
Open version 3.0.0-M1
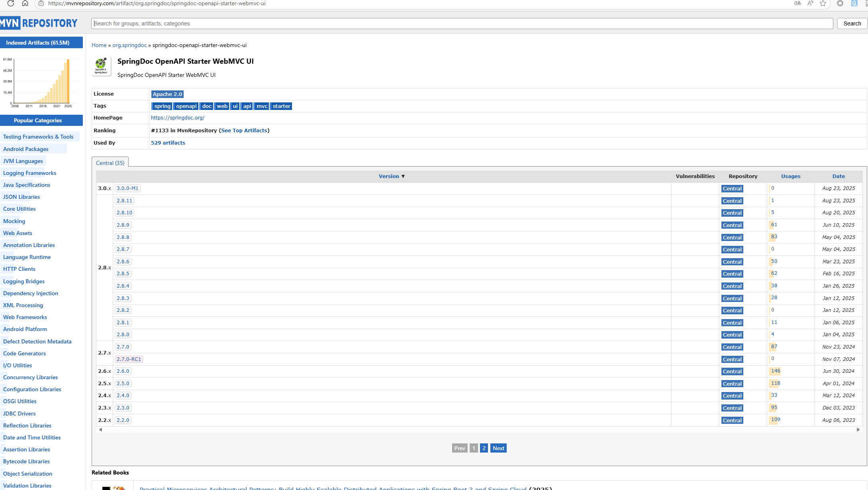(x=127, y=188)
